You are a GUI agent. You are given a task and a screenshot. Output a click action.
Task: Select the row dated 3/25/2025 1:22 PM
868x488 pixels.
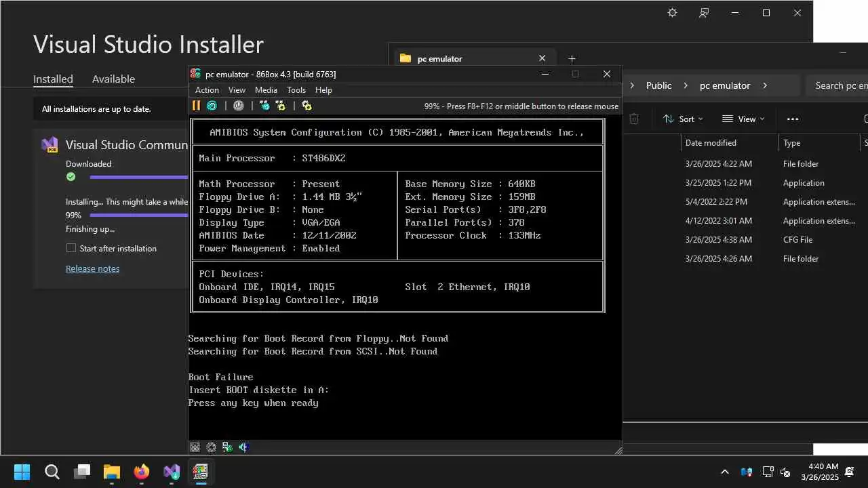[745, 183]
